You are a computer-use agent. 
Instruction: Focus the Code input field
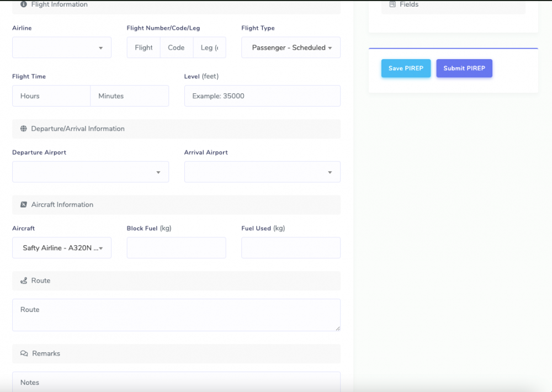click(x=177, y=48)
